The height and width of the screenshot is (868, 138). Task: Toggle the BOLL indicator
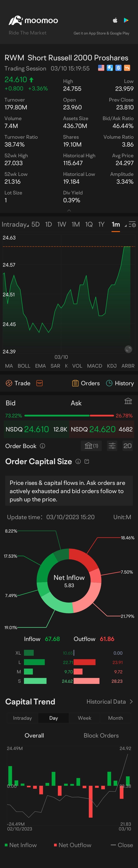pos(24,366)
